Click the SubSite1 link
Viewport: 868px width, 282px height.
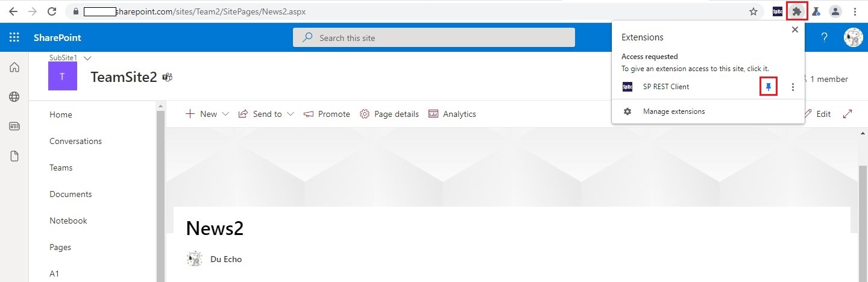coord(63,57)
